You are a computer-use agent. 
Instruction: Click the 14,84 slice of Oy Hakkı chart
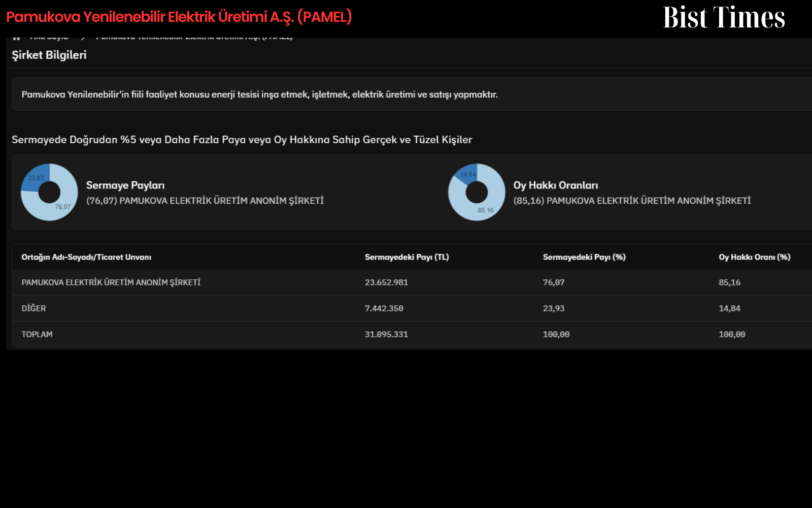467,174
